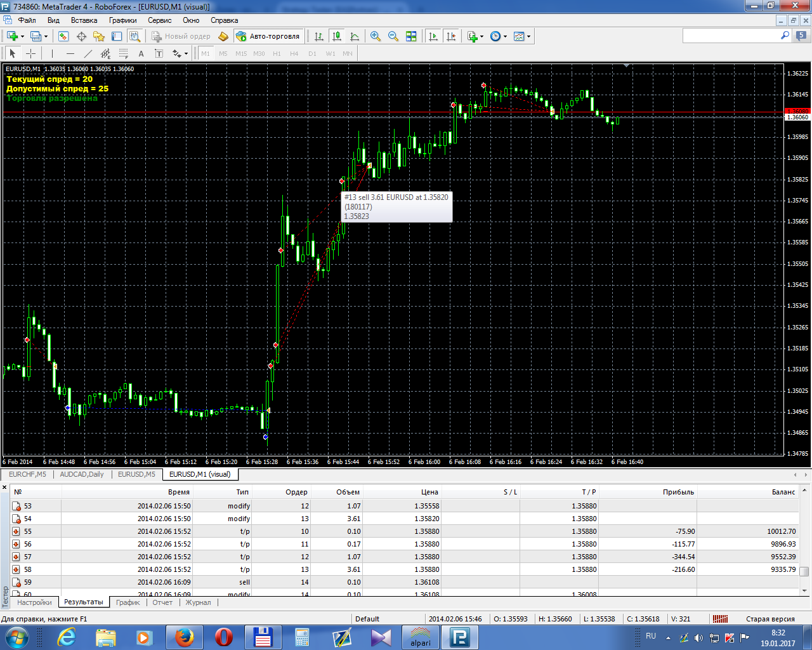
Task: Open the Profiles icon in toolbar
Action: pyautogui.click(x=36, y=36)
